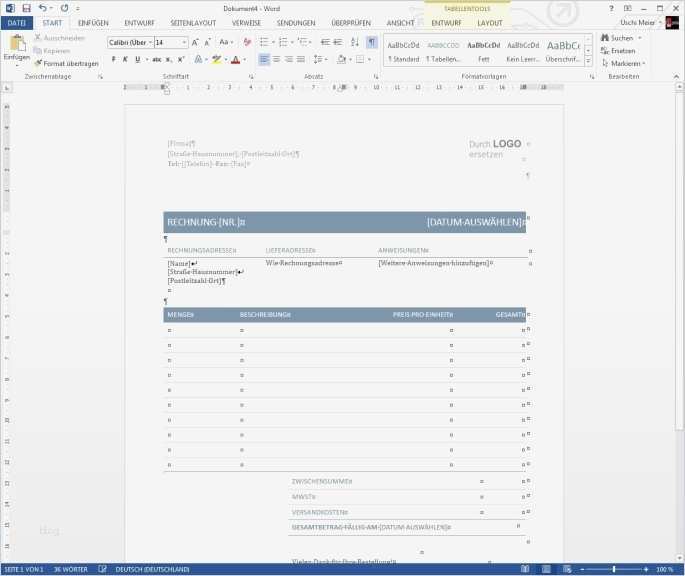The width and height of the screenshot is (685, 576).
Task: Apply strikethrough abc formatting
Action: 157,59
